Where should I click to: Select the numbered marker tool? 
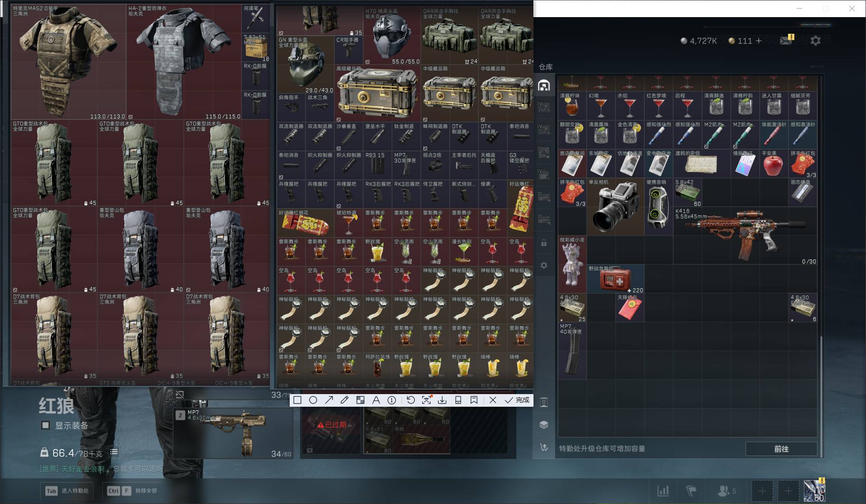click(392, 400)
